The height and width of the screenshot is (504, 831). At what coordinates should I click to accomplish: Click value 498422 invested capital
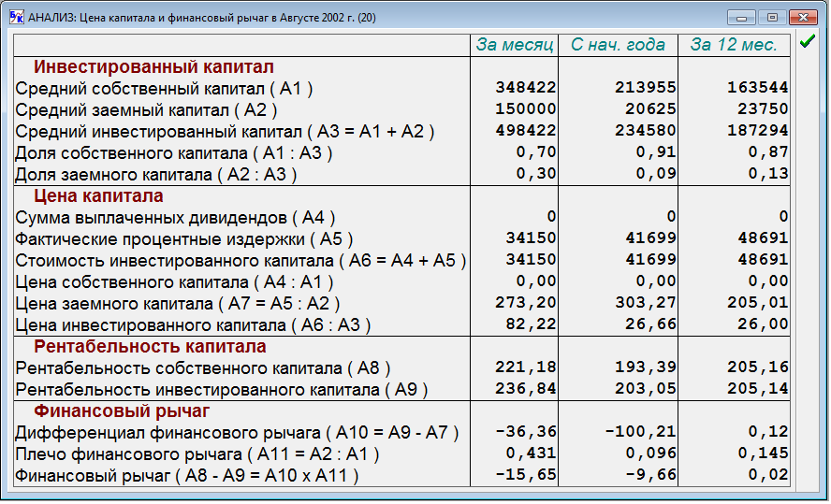pos(526,130)
